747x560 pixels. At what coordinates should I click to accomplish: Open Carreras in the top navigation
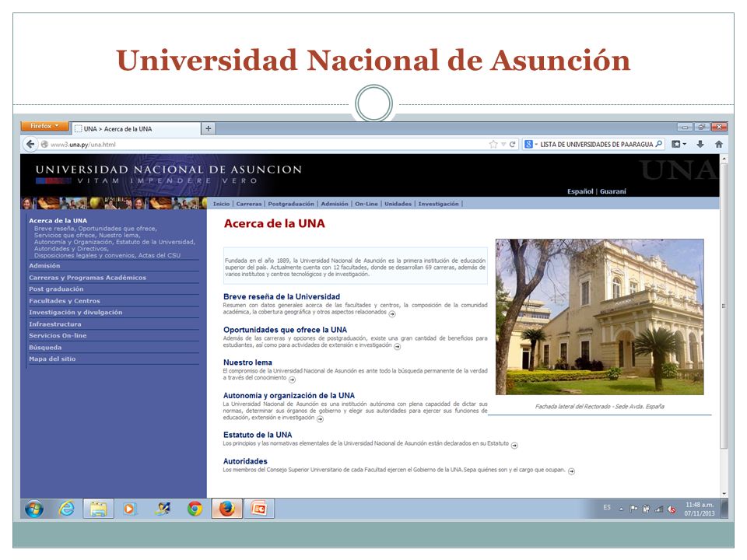tap(249, 204)
